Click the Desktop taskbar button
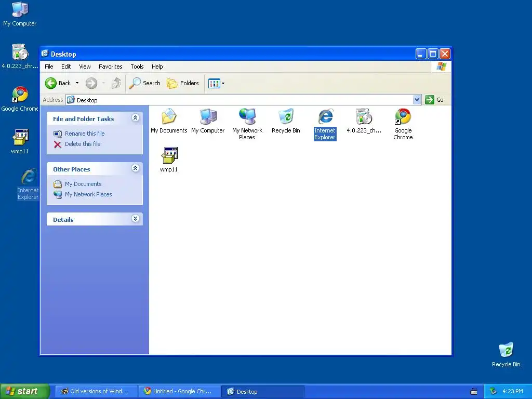Viewport: 532px width, 399px height. 263,391
